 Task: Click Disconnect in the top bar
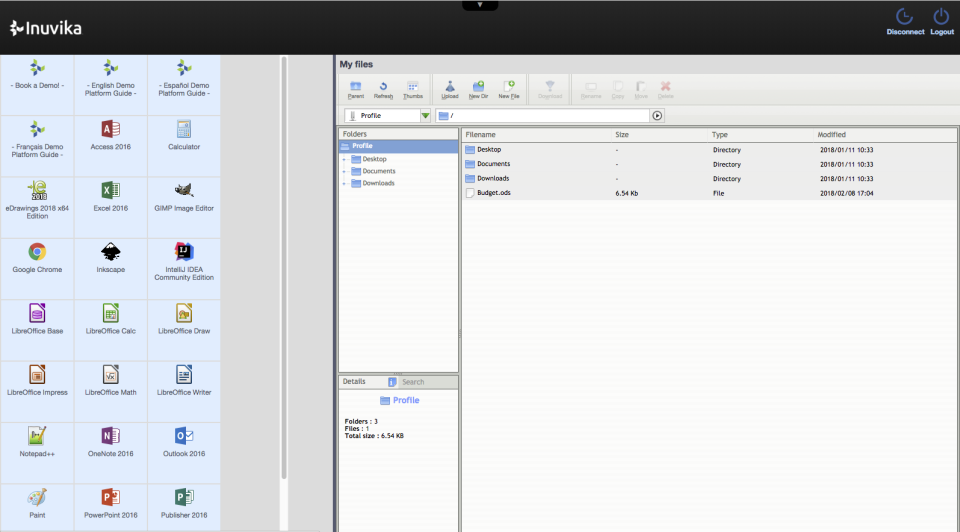coord(905,22)
